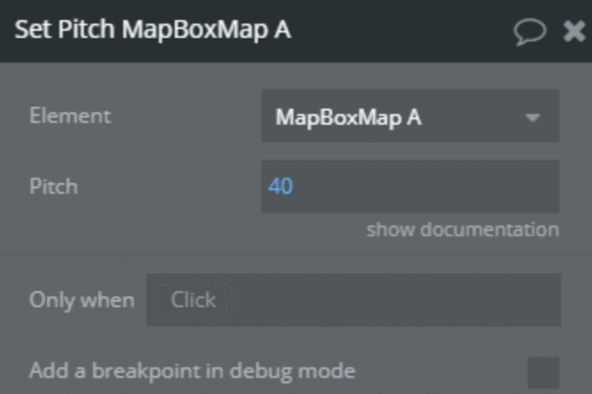This screenshot has width=592, height=394.
Task: Close the Set Pitch MapBoxMap A panel
Action: point(574,31)
